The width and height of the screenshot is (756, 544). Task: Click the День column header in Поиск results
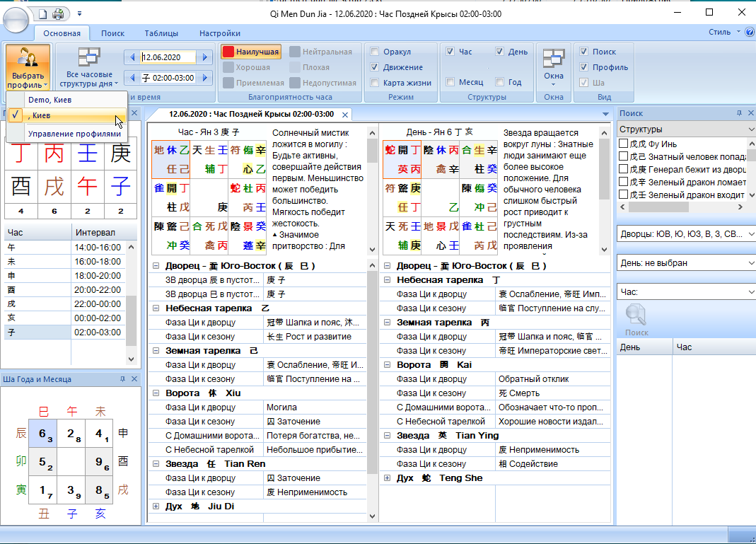point(645,347)
